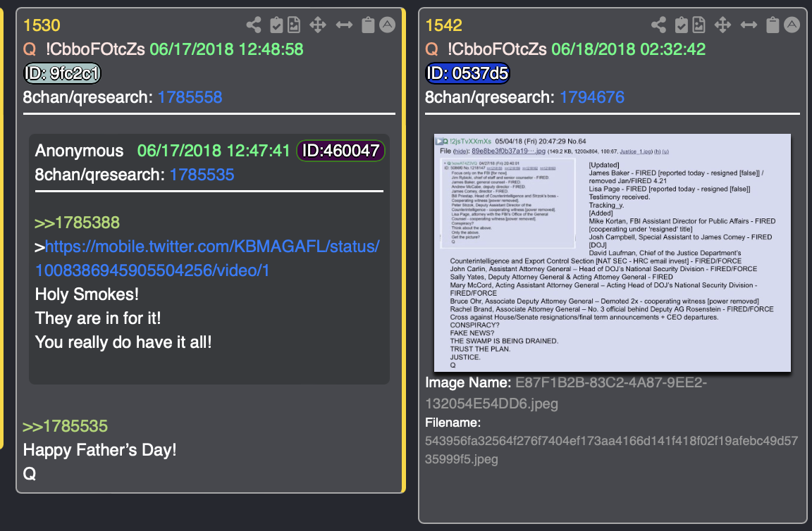Click the blue ID: 0537d5 badge
Screen dimensions: 812x531
coord(467,73)
